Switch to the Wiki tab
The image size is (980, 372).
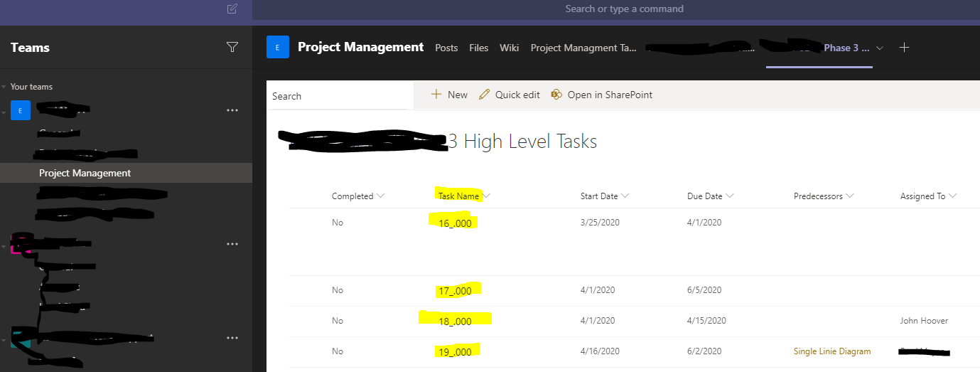click(510, 48)
